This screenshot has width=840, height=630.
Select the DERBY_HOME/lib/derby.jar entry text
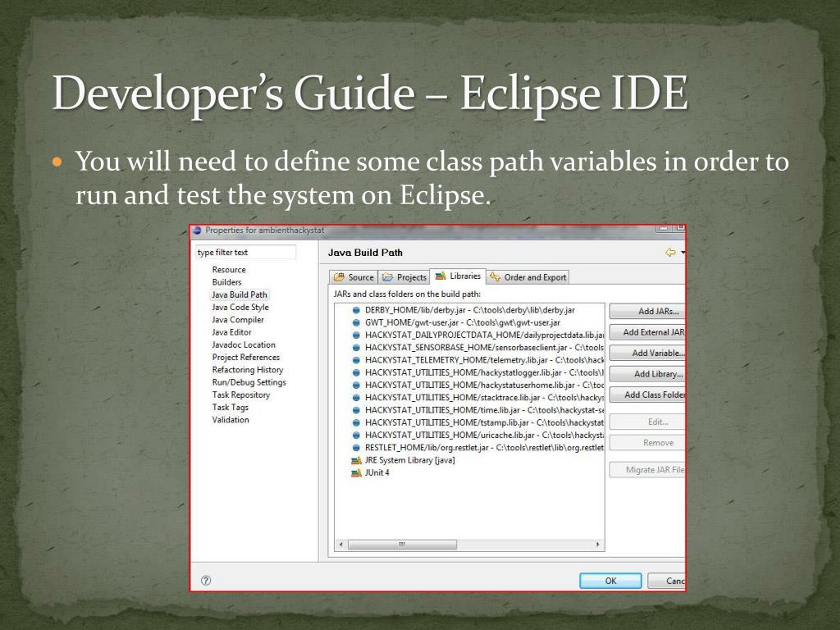(470, 310)
